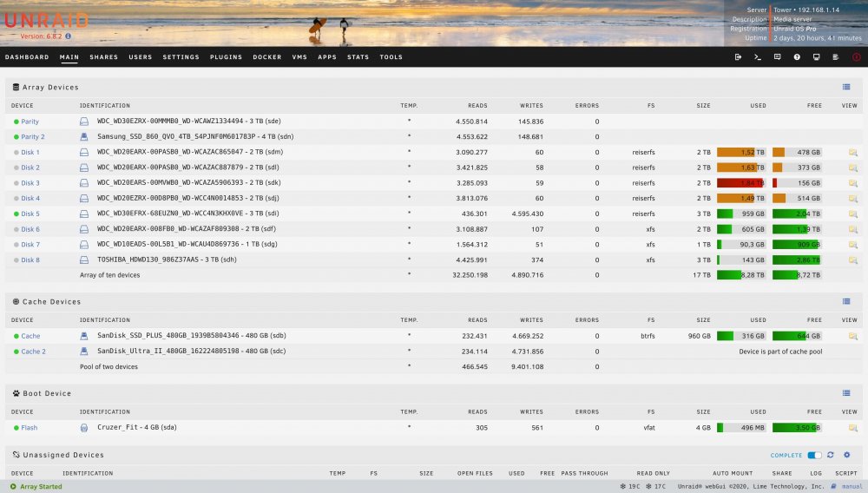Image resolution: width=868 pixels, height=493 pixels.
Task: Open the info display monitor icon
Action: click(x=816, y=57)
